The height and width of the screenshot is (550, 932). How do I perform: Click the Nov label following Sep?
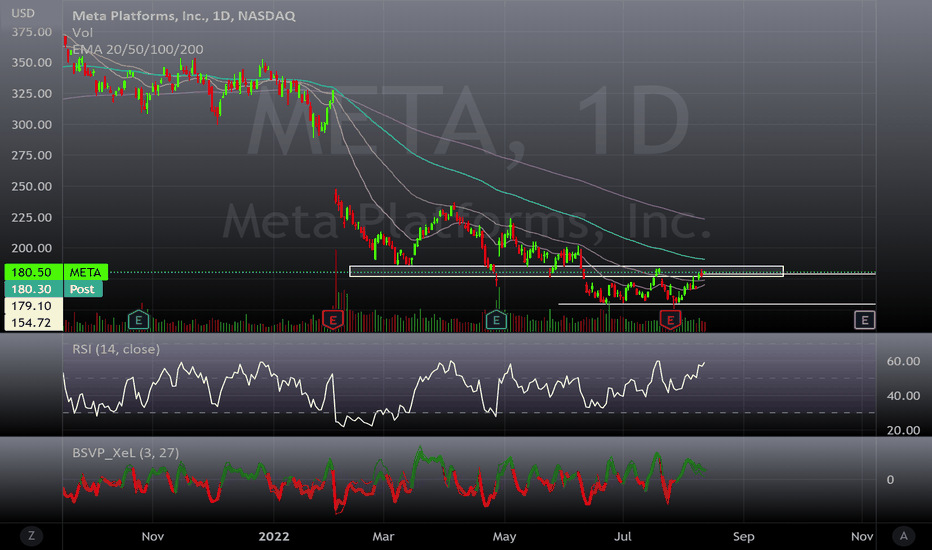click(862, 536)
